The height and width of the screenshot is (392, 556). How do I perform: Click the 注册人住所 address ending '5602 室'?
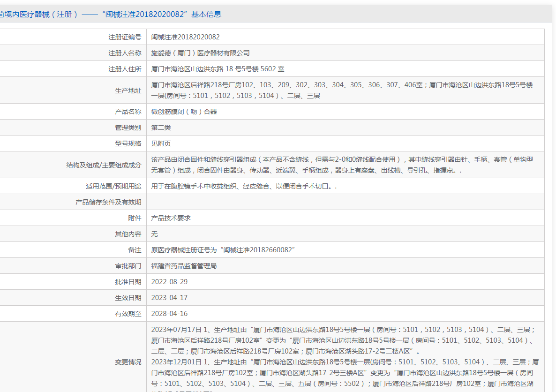218,69
